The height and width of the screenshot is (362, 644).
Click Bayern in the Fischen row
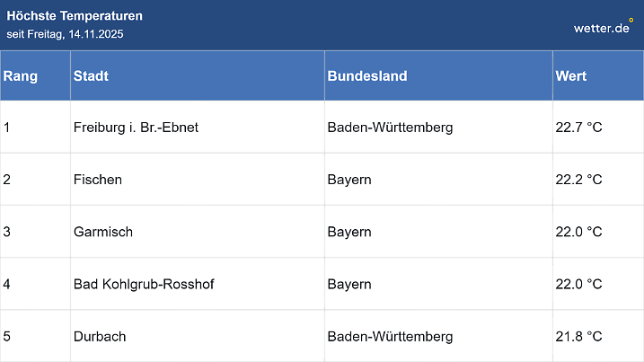[x=349, y=180]
